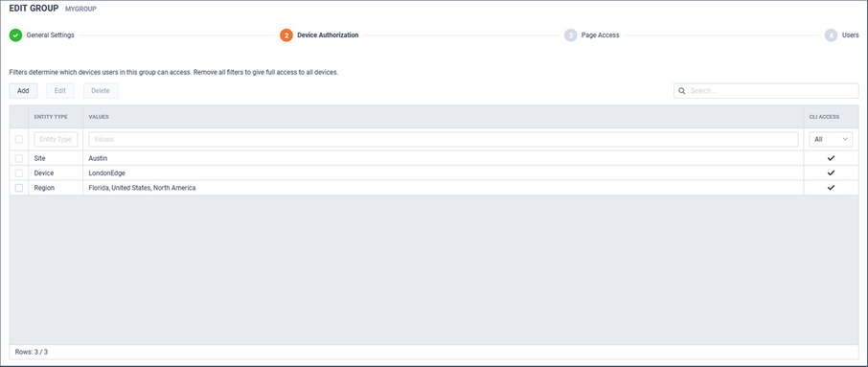The image size is (868, 367).
Task: Select the LondonEdge value cell
Action: (x=443, y=172)
